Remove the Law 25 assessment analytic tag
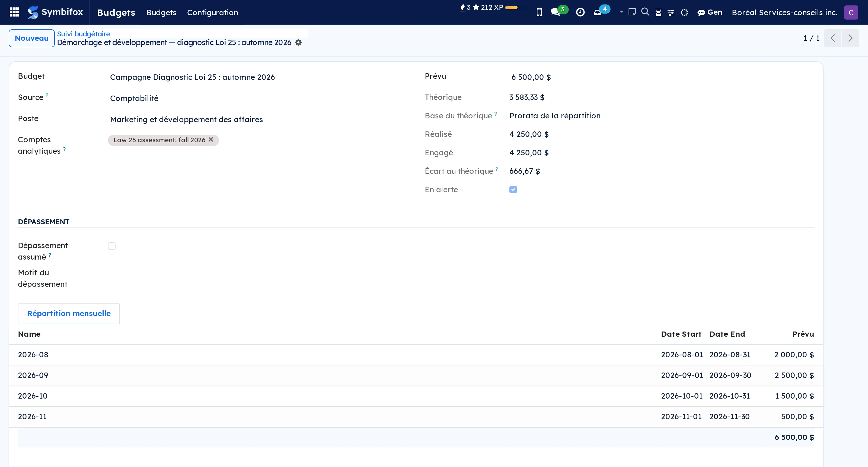This screenshot has height=467, width=868. tap(211, 140)
